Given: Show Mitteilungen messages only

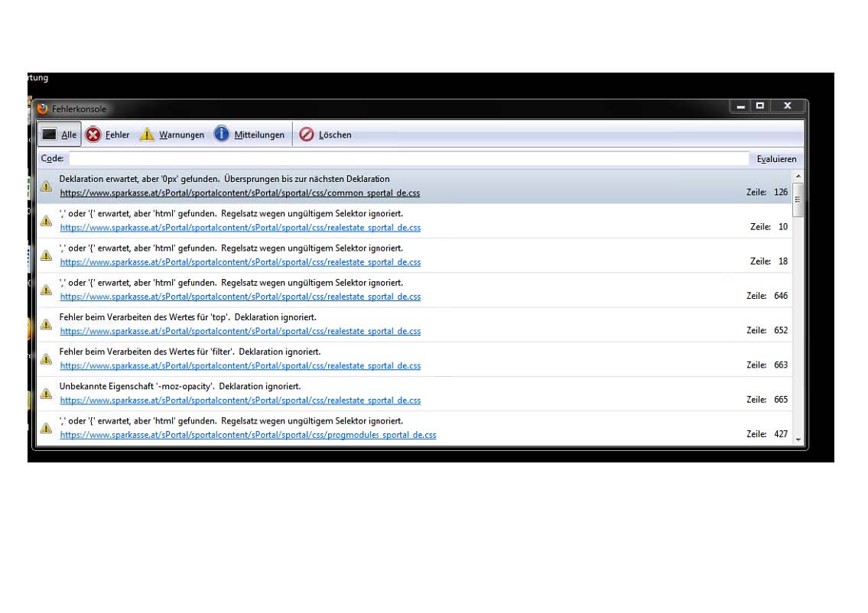Looking at the screenshot, I should [249, 135].
